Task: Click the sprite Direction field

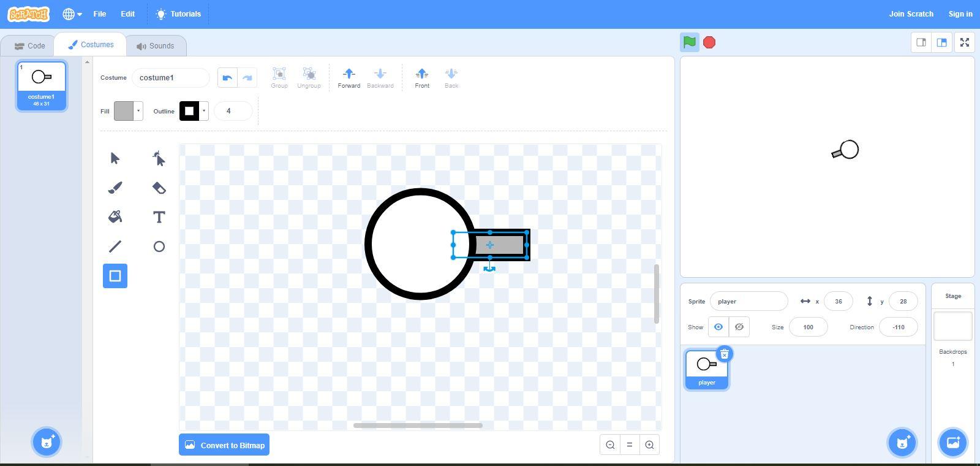Action: 899,327
